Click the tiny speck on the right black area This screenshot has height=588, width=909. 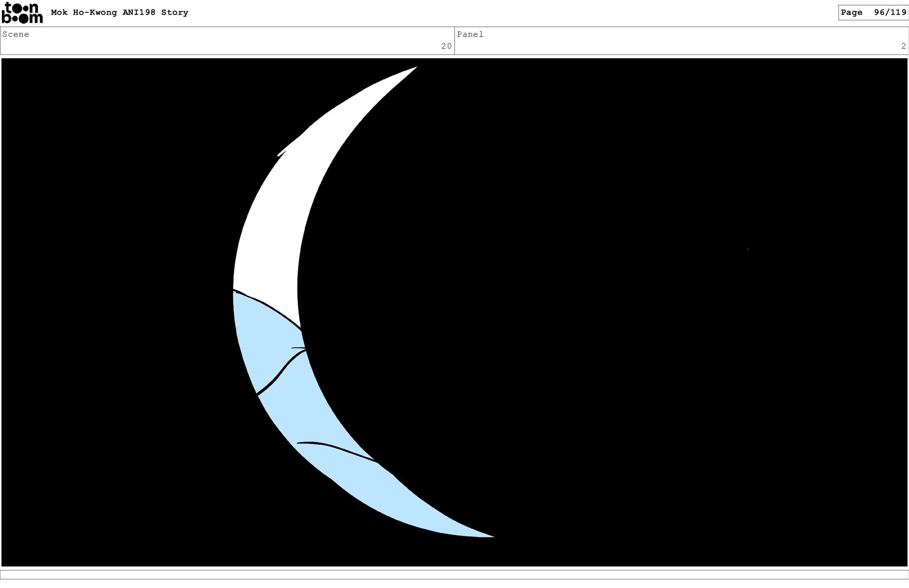pyautogui.click(x=748, y=249)
